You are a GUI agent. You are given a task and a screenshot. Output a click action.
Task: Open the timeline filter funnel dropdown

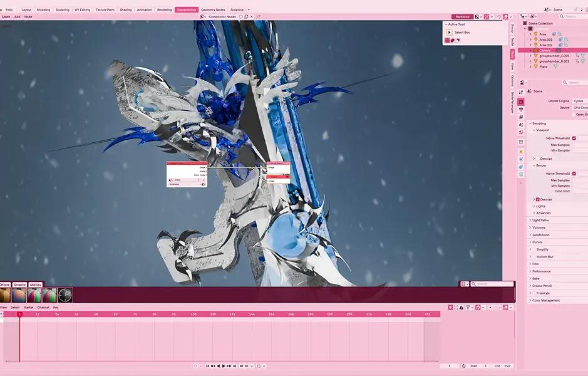(470, 307)
